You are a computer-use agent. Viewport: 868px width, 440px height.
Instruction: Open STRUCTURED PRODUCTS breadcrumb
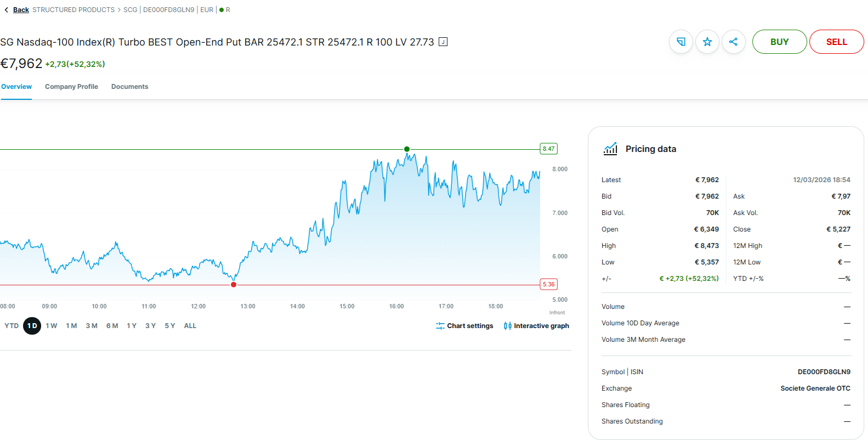73,10
